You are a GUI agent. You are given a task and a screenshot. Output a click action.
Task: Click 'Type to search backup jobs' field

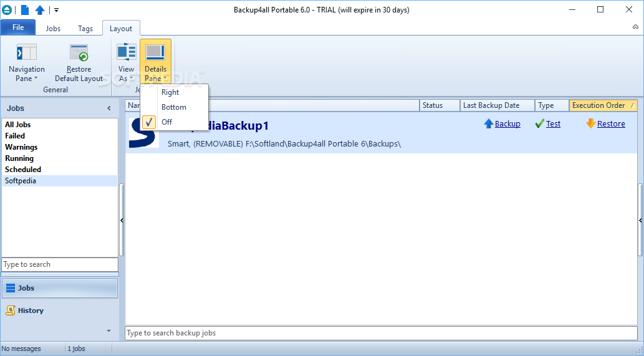tap(381, 333)
